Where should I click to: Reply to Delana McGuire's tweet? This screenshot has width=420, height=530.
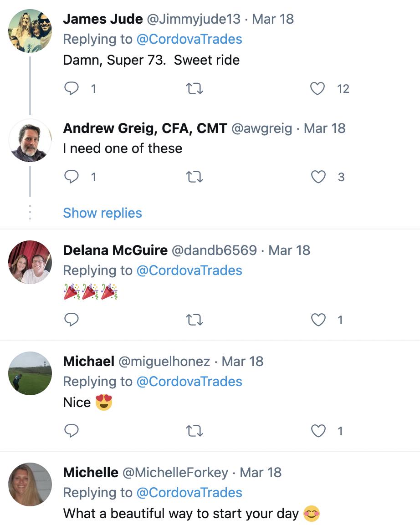click(72, 320)
